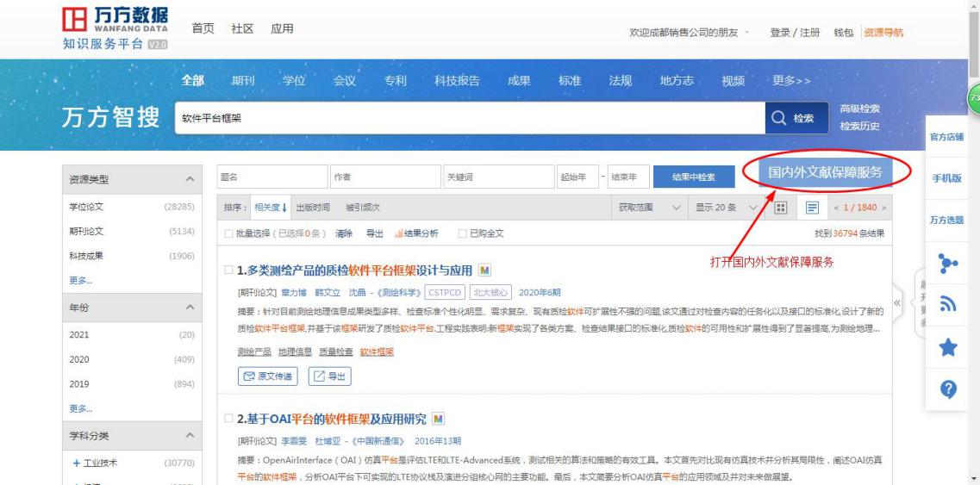The width and height of the screenshot is (980, 485).
Task: Switch to the 期刊 search tab
Action: (x=243, y=81)
